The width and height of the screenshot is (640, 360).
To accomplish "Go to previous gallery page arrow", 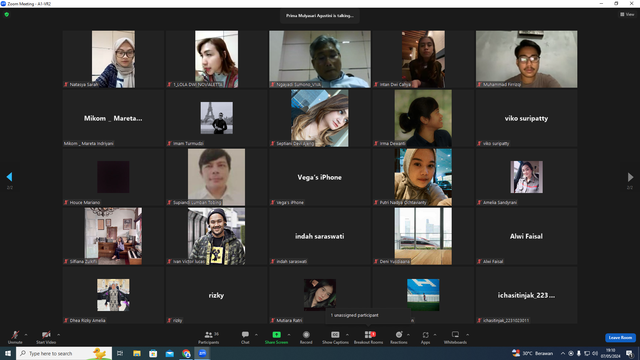I will (9, 177).
